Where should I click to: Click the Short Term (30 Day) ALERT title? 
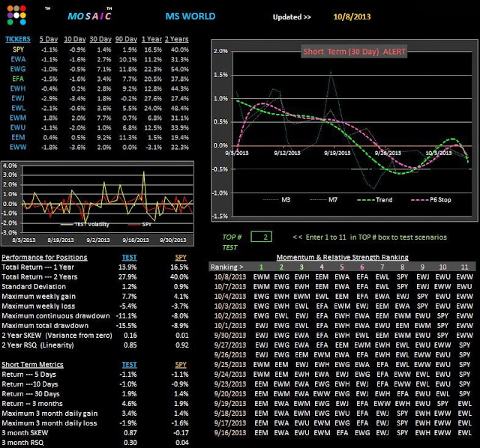[x=354, y=52]
